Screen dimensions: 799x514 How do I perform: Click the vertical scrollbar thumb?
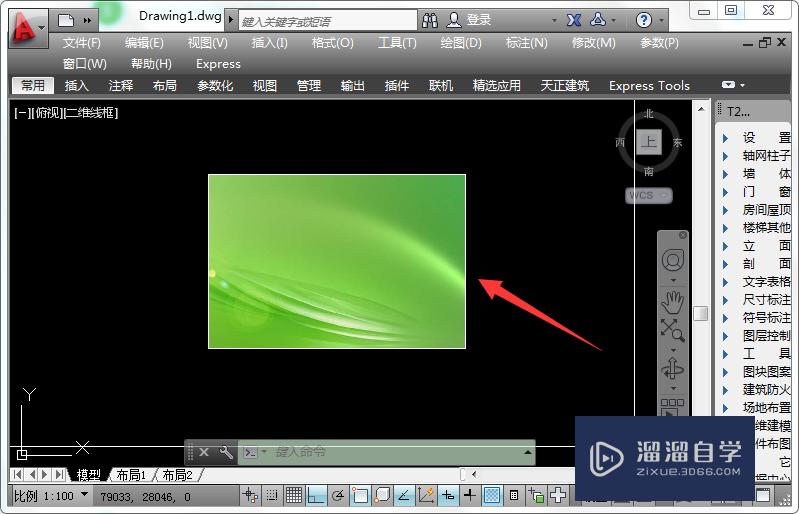[701, 313]
